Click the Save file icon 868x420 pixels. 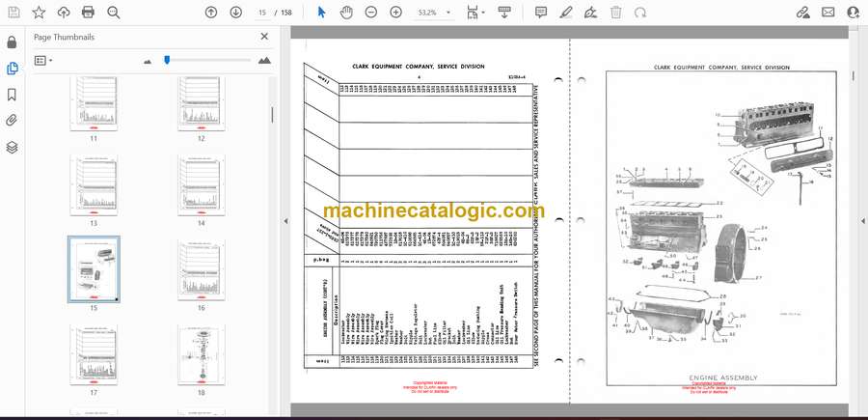[x=14, y=13]
